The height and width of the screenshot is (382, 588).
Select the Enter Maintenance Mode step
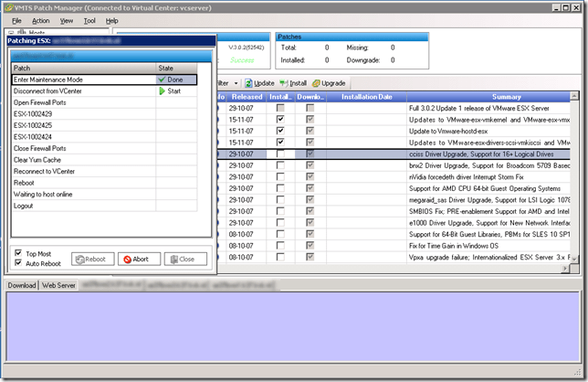pyautogui.click(x=104, y=80)
